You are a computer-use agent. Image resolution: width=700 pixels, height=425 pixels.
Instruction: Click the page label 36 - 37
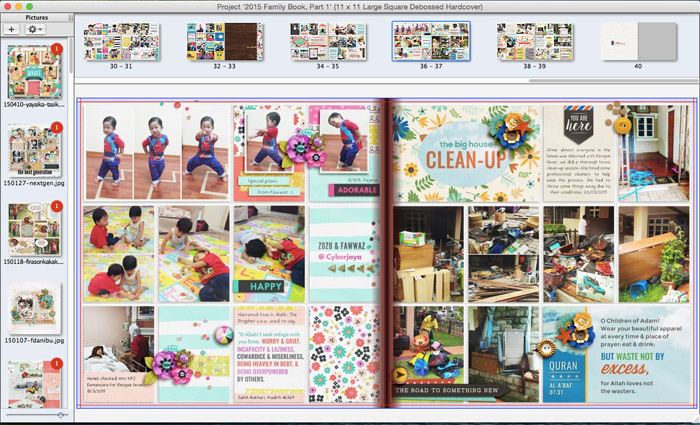431,66
